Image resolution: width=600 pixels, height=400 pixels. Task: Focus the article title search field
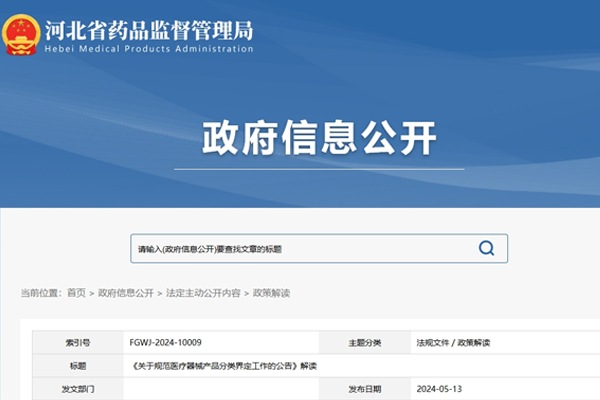(x=300, y=249)
